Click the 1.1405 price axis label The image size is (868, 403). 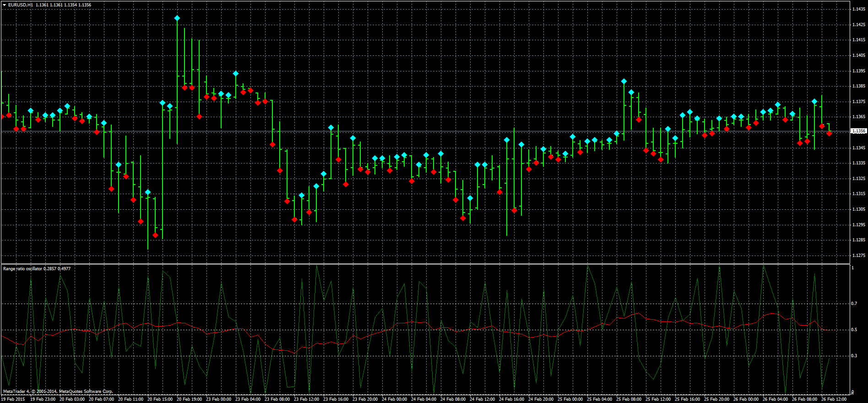tap(858, 55)
